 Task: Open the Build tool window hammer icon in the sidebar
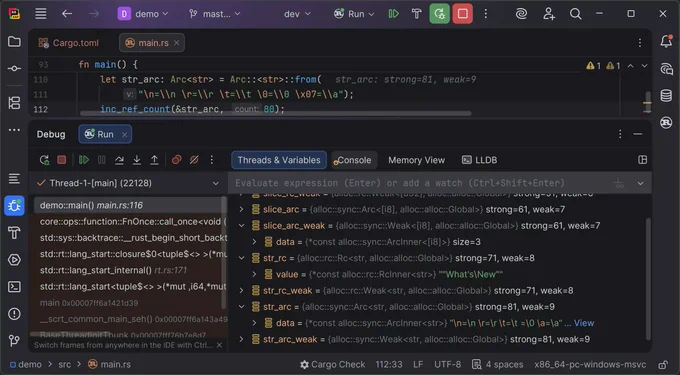14,233
